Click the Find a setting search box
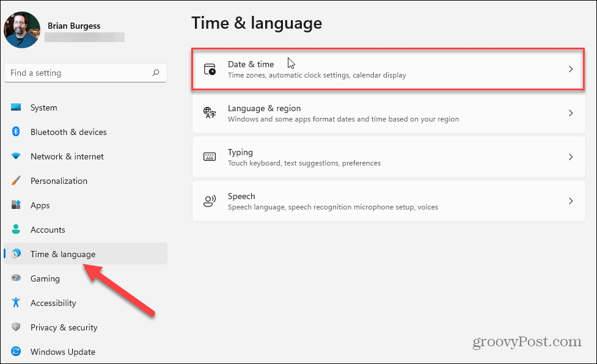Image resolution: width=597 pixels, height=364 pixels. point(86,72)
